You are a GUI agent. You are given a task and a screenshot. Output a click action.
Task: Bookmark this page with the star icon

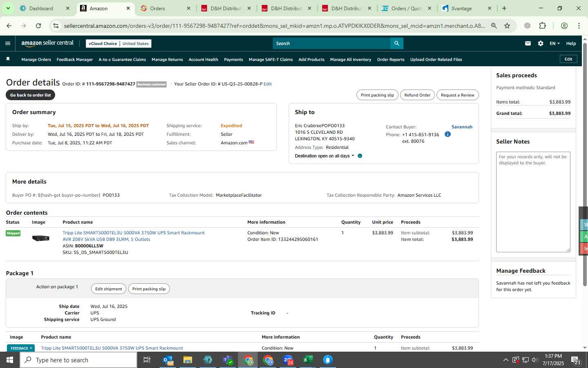(507, 26)
